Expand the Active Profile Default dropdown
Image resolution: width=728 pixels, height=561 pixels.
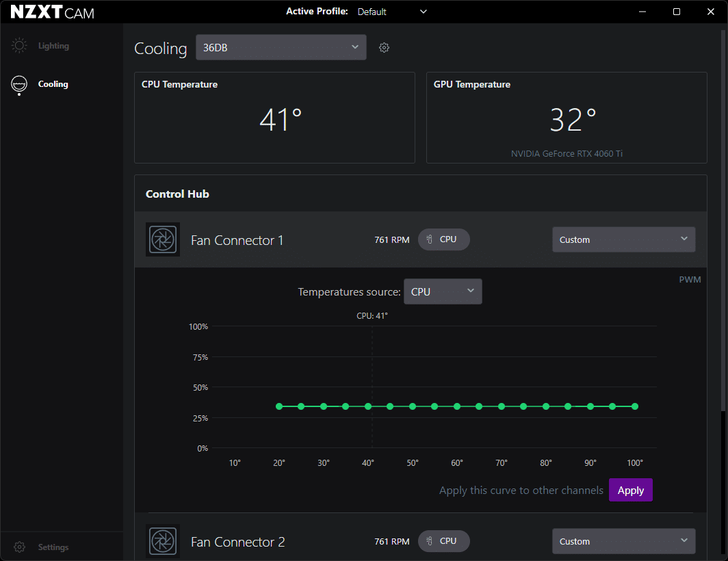point(392,12)
